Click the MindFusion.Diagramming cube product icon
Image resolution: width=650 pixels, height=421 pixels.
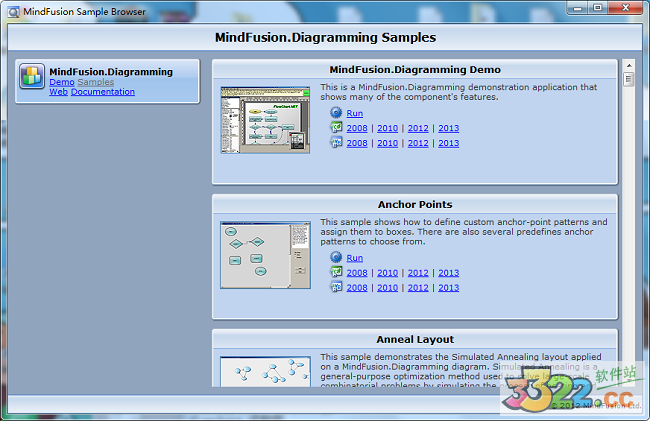[x=32, y=76]
